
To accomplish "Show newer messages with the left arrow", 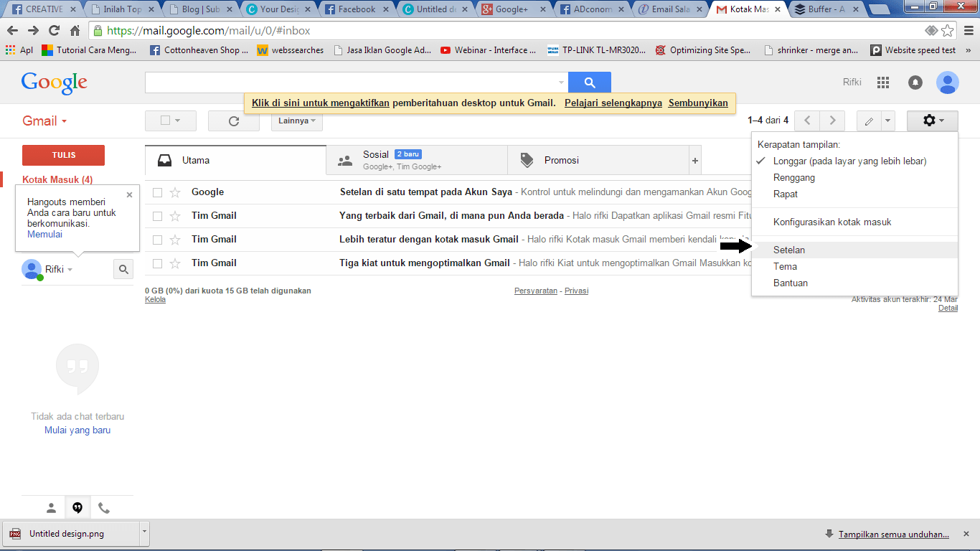I will (807, 121).
